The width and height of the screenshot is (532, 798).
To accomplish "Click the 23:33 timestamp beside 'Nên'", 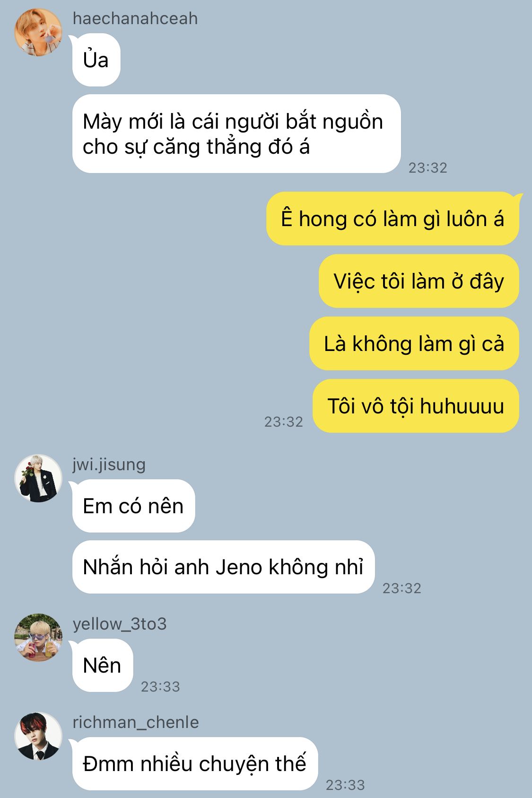I will [160, 686].
